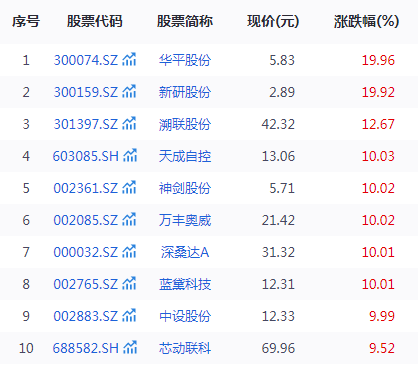Open chart icon beside 300074.SZ

click(129, 60)
